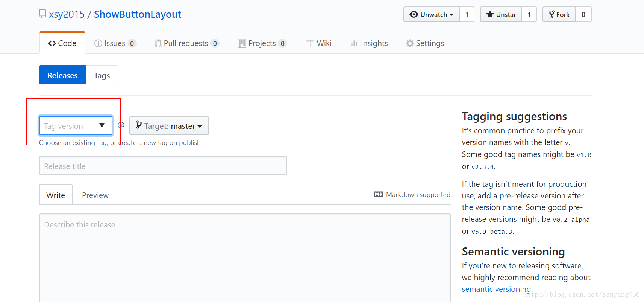Viewport: 644px width, 302px height.
Task: Open the semantic versioning link
Action: [497, 289]
